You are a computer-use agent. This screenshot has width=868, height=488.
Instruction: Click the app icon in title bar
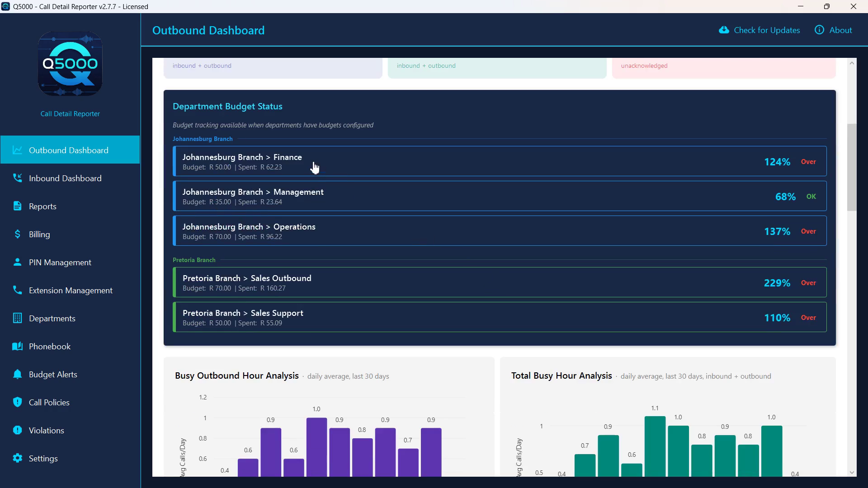tap(5, 6)
